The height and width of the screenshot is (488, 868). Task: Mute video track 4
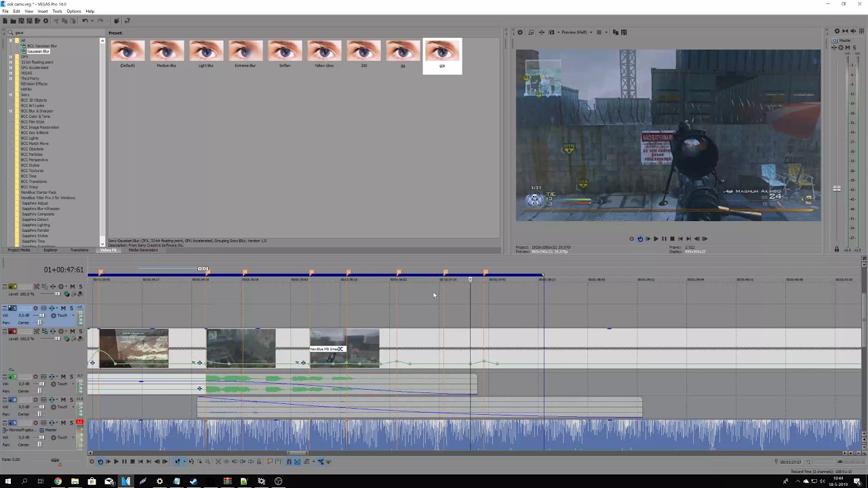pos(72,287)
